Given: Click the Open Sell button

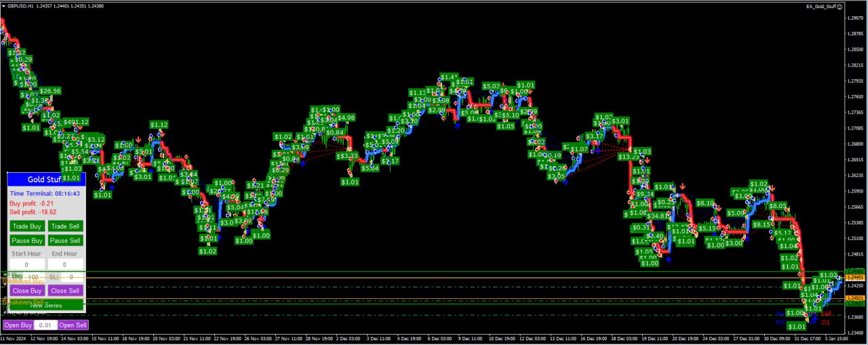Looking at the screenshot, I should tap(73, 325).
